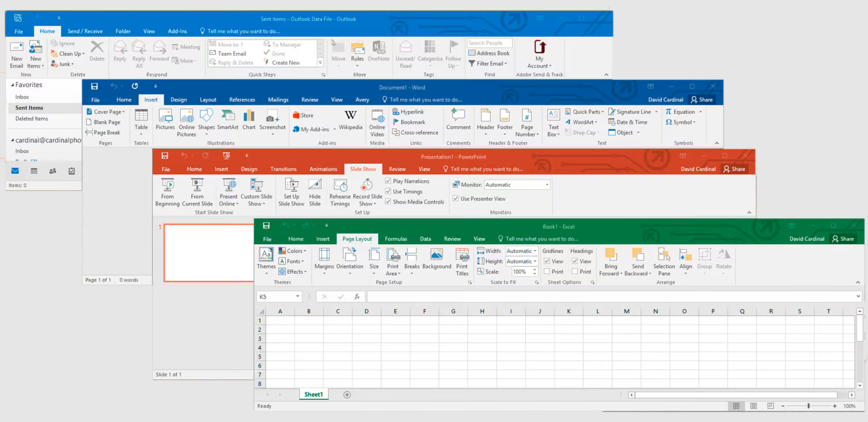Insert Table in Word ribbon

pos(141,122)
